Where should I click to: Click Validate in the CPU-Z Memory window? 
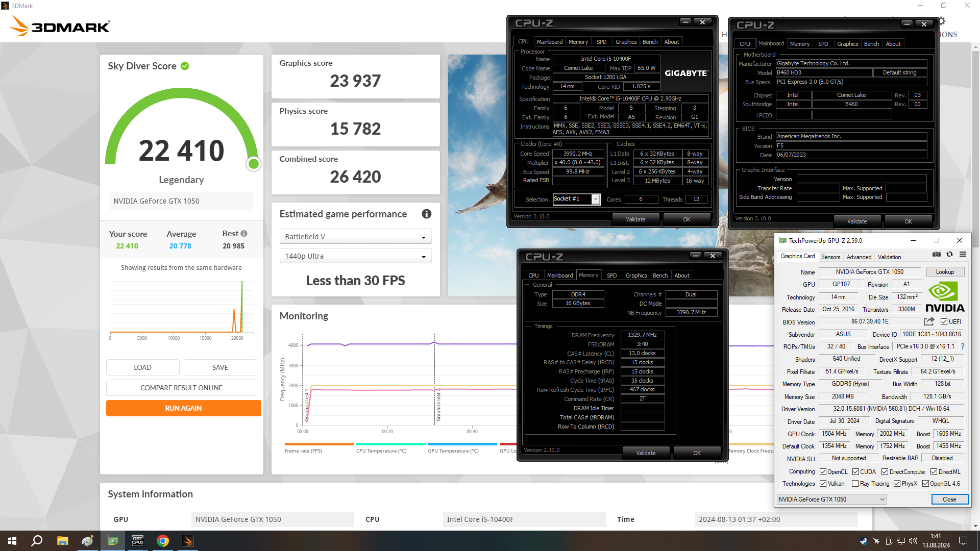tap(646, 453)
